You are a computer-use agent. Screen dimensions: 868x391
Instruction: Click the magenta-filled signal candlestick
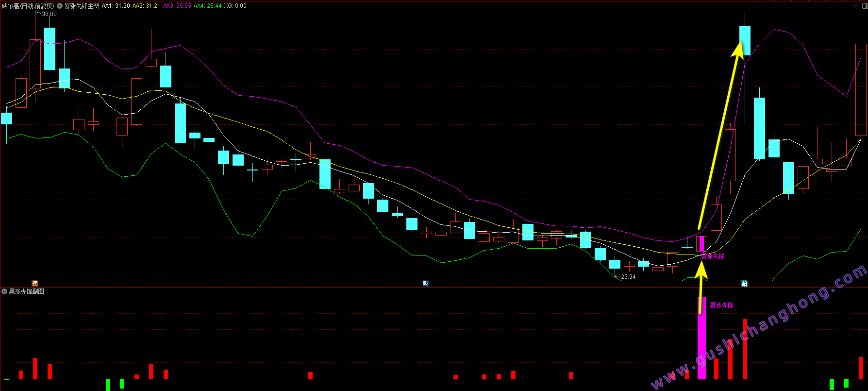point(701,244)
